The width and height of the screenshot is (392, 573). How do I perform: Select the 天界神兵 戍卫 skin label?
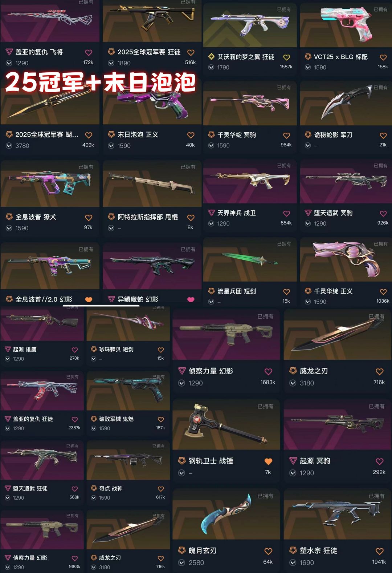click(237, 213)
